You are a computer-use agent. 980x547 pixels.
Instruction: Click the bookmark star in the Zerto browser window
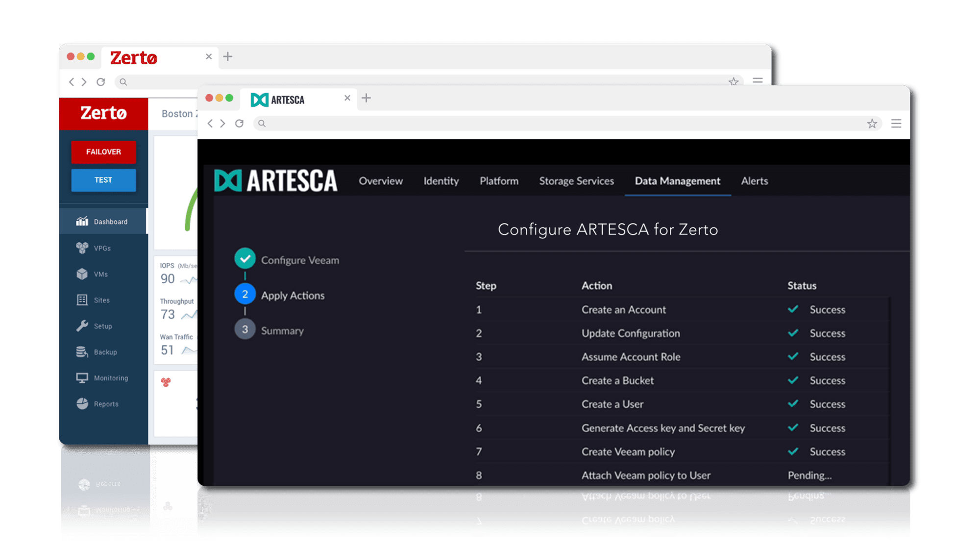733,81
